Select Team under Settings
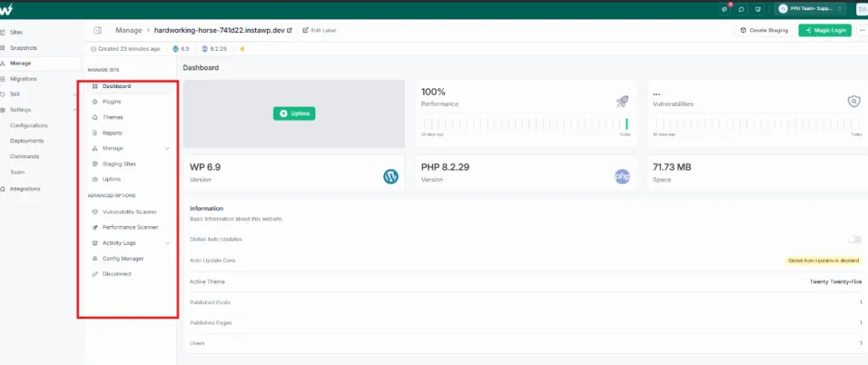868x365 pixels. pyautogui.click(x=17, y=172)
